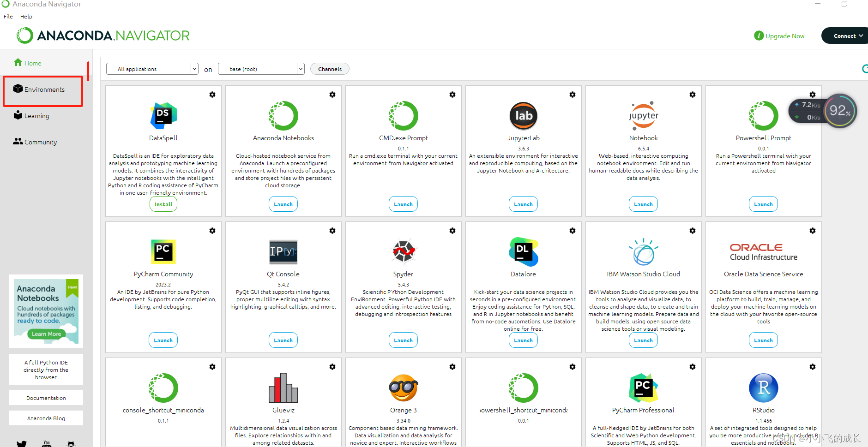Image resolution: width=868 pixels, height=447 pixels.
Task: Click the full Python IDE browser link
Action: click(x=46, y=370)
